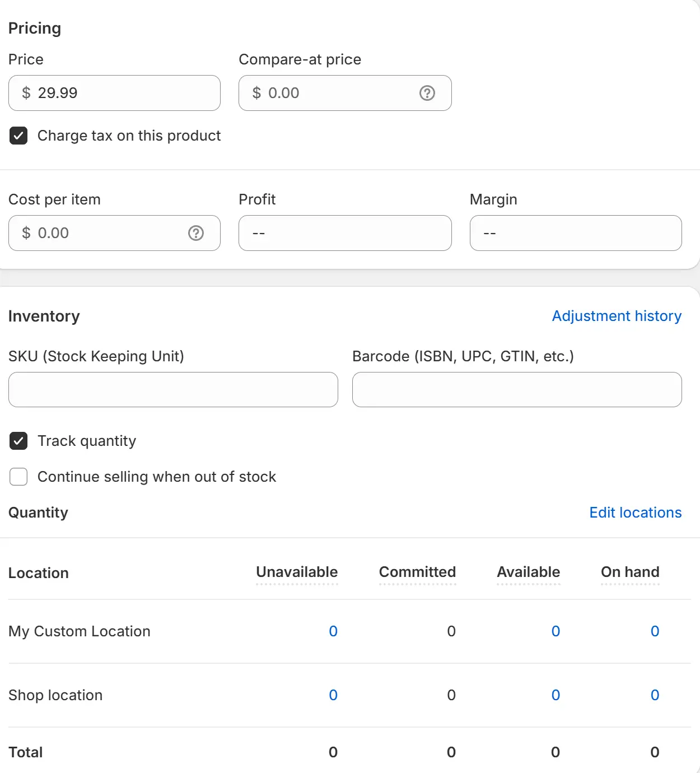Toggle the Track quantity checkbox
Viewport: 700px width, 773px height.
click(x=18, y=441)
